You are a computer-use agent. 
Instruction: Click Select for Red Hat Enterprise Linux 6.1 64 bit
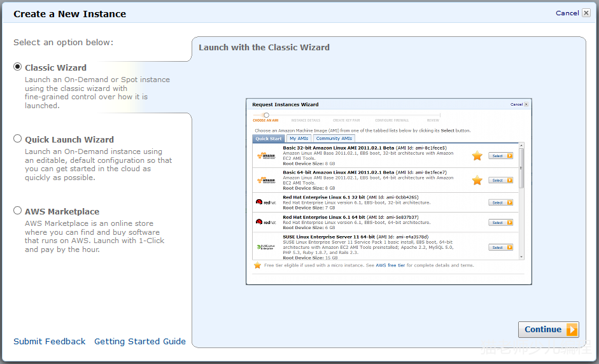[x=500, y=223]
